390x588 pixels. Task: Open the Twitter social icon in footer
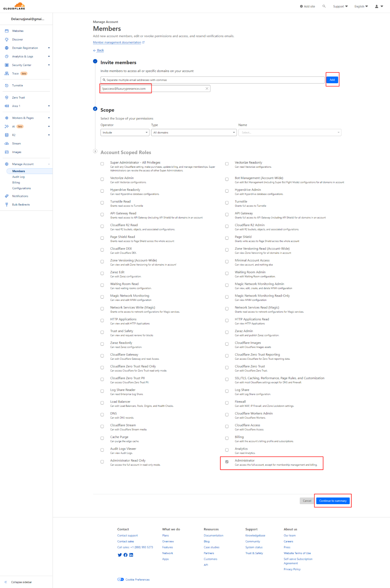[x=120, y=555]
